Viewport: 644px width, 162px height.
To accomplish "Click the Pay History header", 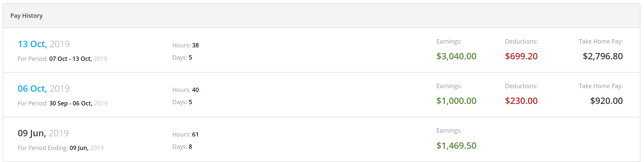I will click(x=27, y=16).
